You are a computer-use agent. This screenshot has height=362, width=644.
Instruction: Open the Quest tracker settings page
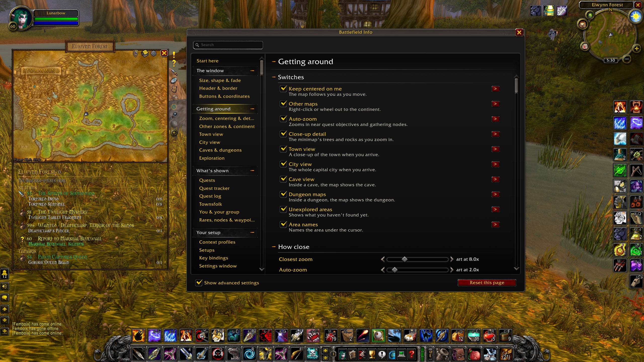point(214,188)
